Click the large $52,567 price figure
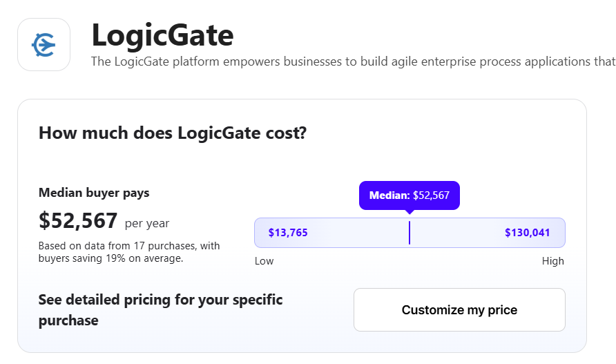616x364 pixels. click(x=78, y=220)
